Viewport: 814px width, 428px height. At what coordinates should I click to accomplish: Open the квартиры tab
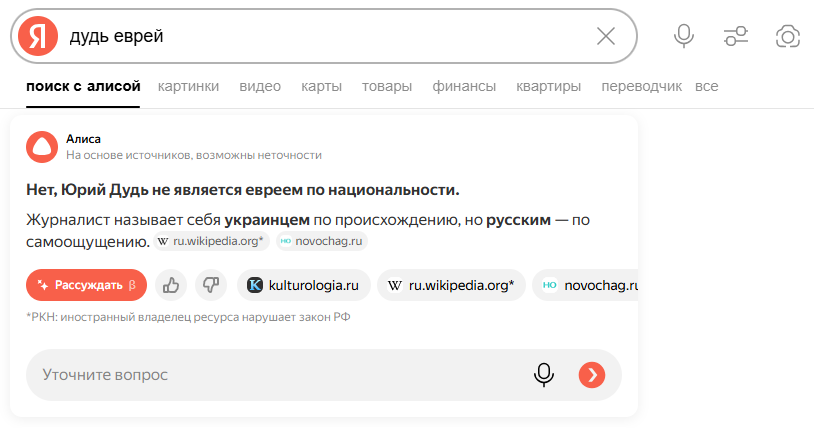pos(548,86)
